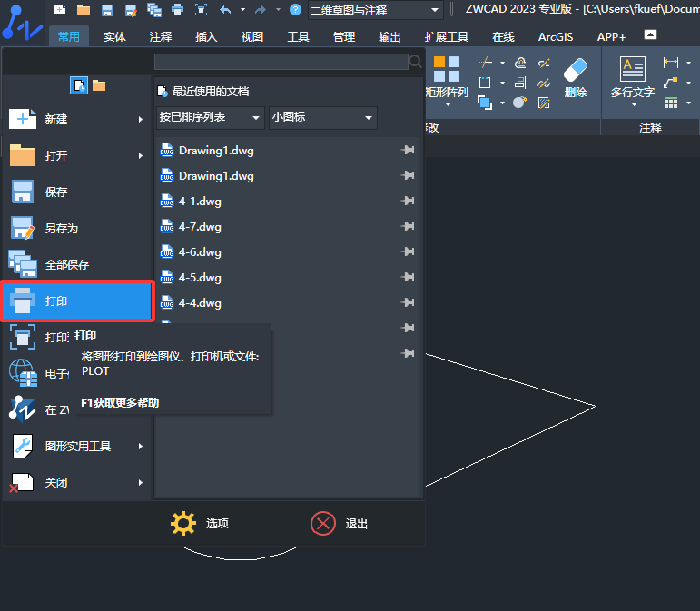The height and width of the screenshot is (611, 700).
Task: Click the edit spline icon in ribbon
Action: pos(544,83)
